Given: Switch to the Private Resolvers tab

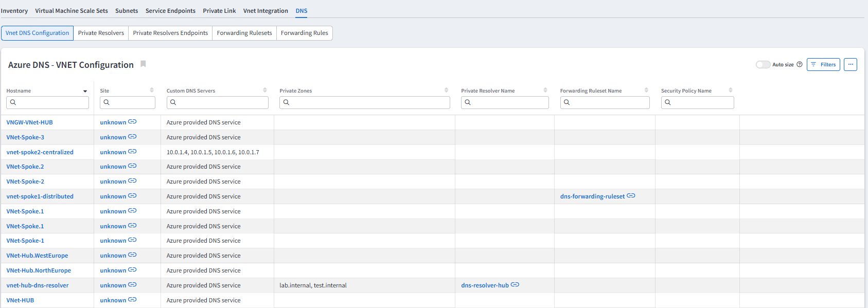Looking at the screenshot, I should tap(101, 33).
